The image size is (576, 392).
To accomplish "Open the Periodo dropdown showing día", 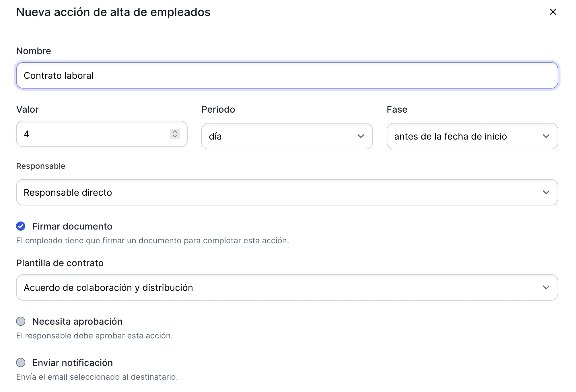I will tap(281, 136).
